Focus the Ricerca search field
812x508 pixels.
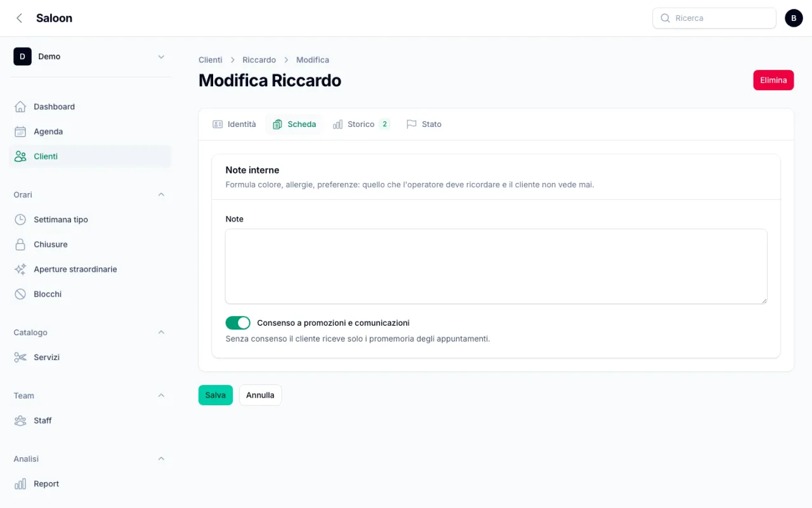[x=714, y=18]
